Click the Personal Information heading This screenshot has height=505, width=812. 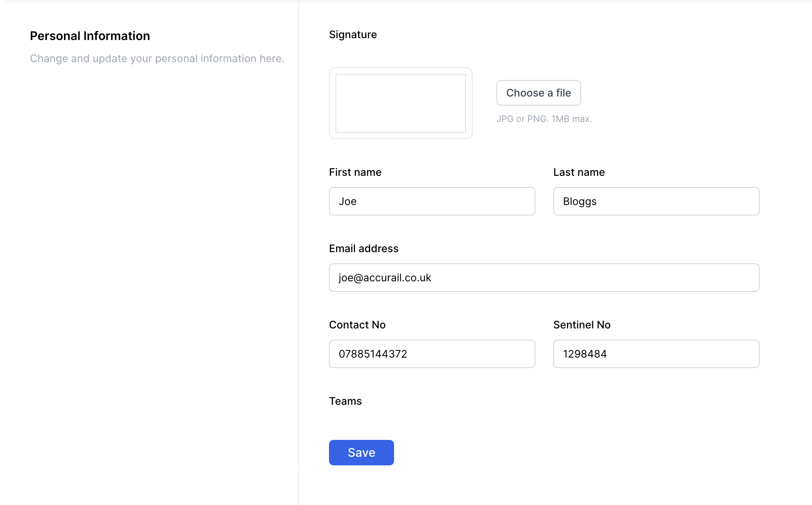[90, 36]
